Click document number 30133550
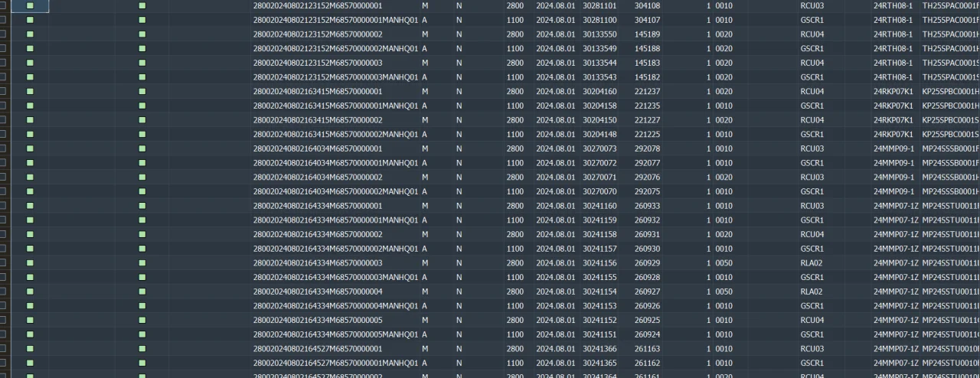Screen dimensions: 980x378 pyautogui.click(x=599, y=34)
